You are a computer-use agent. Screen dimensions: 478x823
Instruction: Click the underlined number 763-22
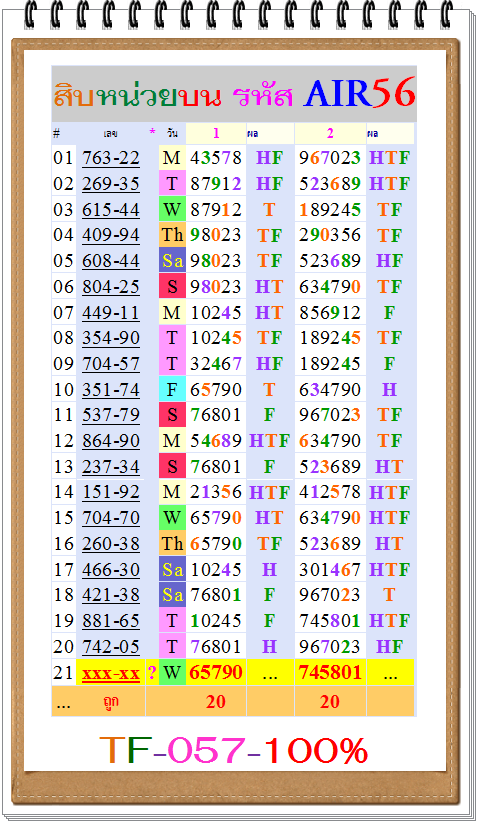111,157
